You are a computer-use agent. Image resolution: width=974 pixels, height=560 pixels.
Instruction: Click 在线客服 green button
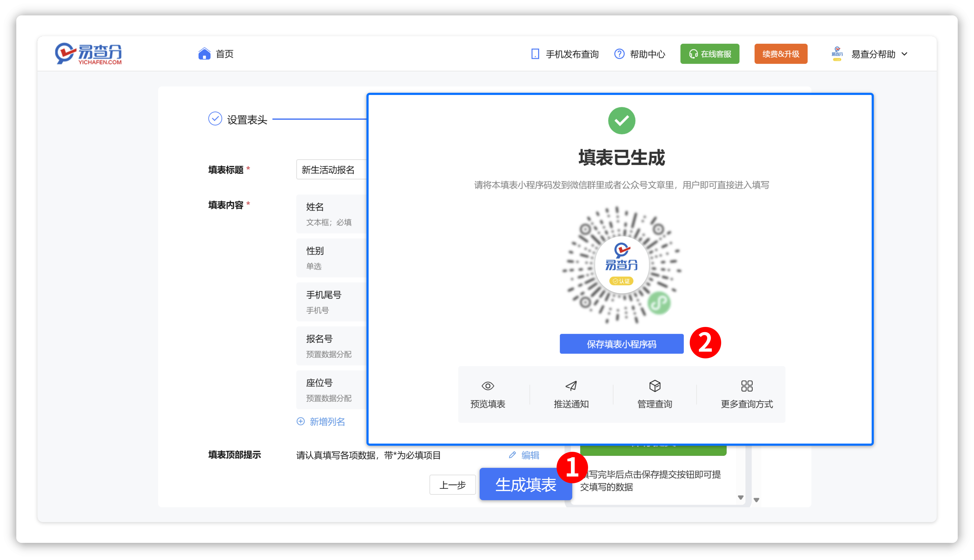pyautogui.click(x=709, y=54)
